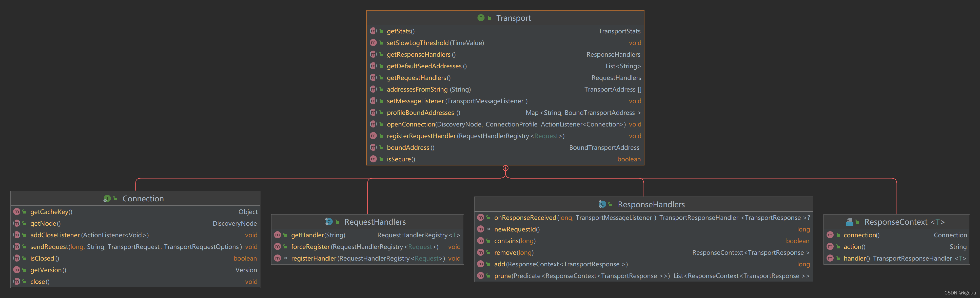Click method icon of getResponseHandlers row

coord(373,54)
